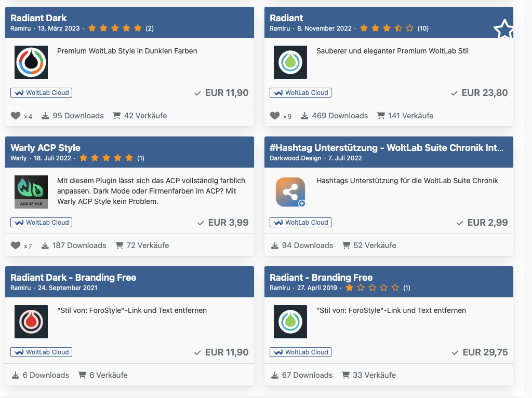This screenshot has width=532, height=398.
Task: Click the Warly author name link
Action: 19,158
